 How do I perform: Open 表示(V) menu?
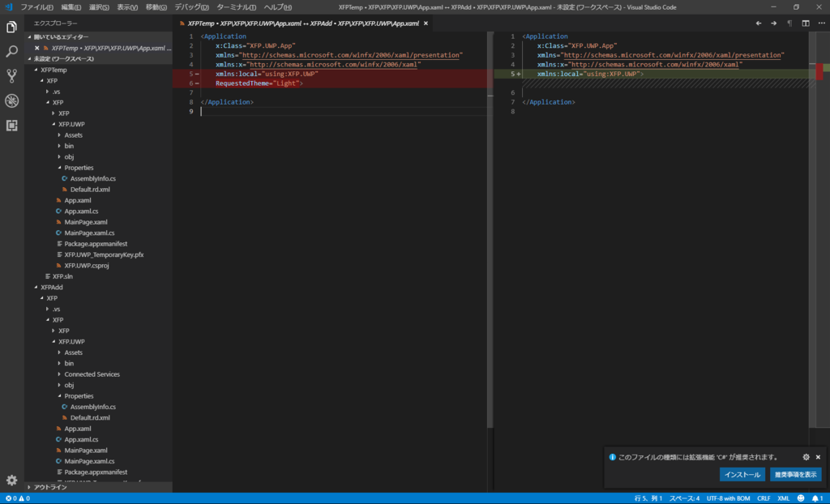pos(127,7)
